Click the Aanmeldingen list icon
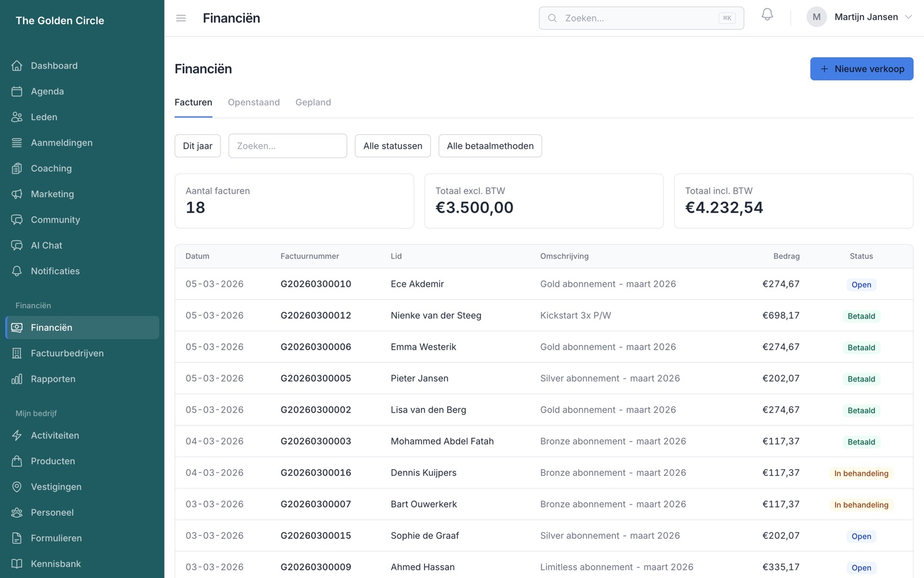 pyautogui.click(x=17, y=143)
